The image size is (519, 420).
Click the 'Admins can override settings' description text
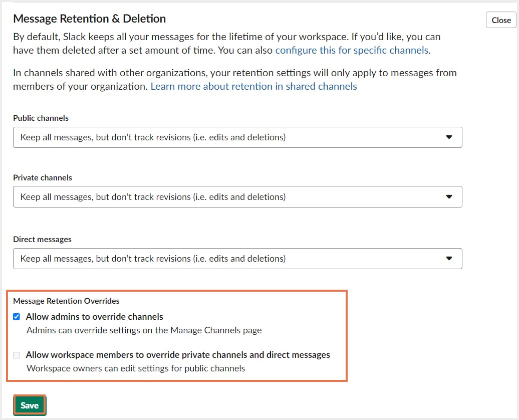point(144,330)
